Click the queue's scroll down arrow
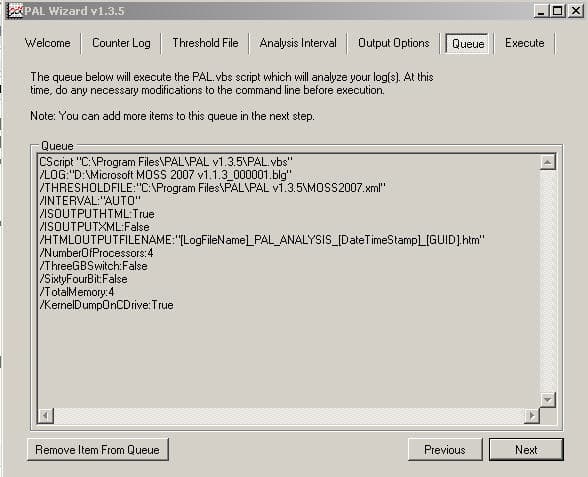The height and width of the screenshot is (477, 588). 548,400
